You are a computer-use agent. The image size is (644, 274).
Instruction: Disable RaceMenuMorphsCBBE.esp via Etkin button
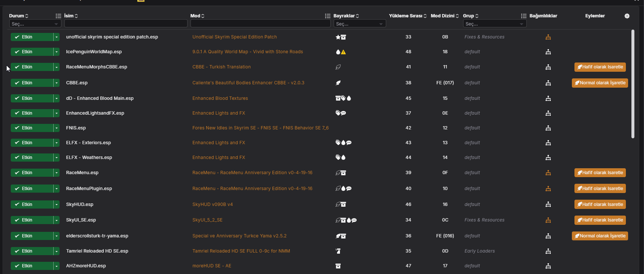click(32, 67)
